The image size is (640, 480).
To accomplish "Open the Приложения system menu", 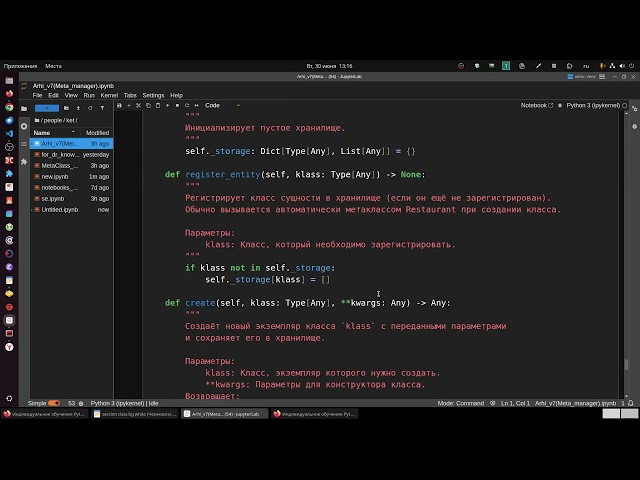I will [20, 66].
